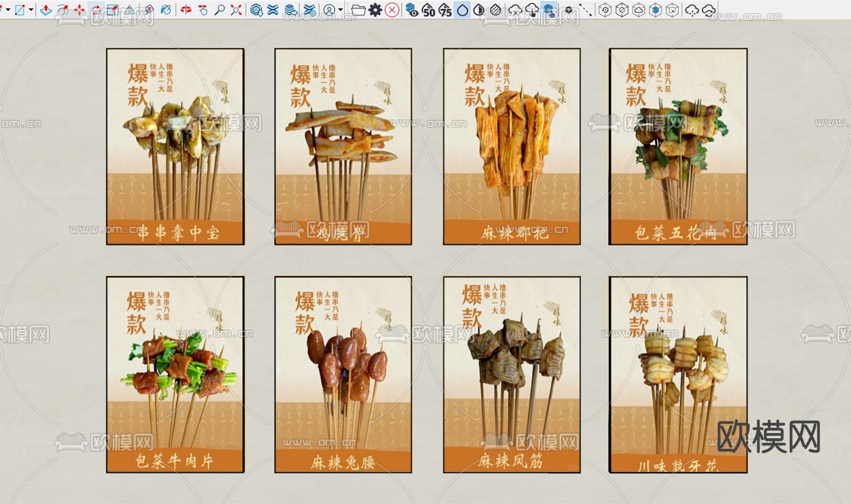
Task: Toggle the highlighted blue model upload icon
Action: [x=549, y=9]
